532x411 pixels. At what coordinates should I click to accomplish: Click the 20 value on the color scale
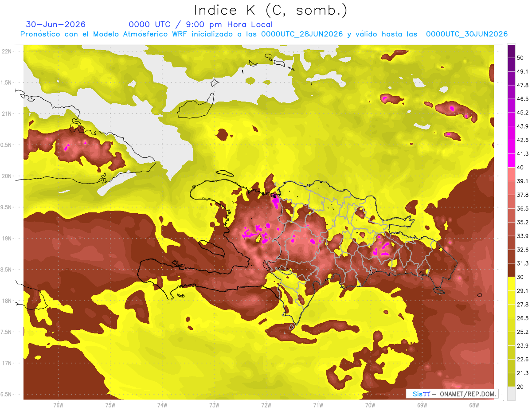tap(520, 387)
